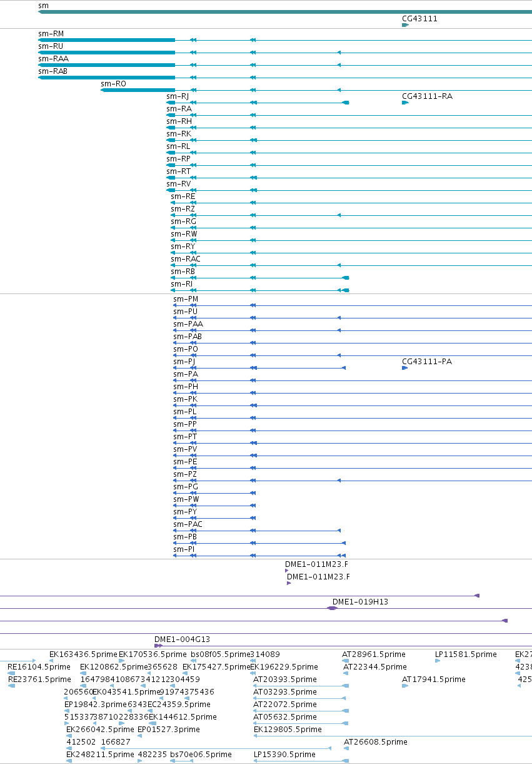Click the AT22072.5prime EST label
Screen dimensions: 532x764
284,705
